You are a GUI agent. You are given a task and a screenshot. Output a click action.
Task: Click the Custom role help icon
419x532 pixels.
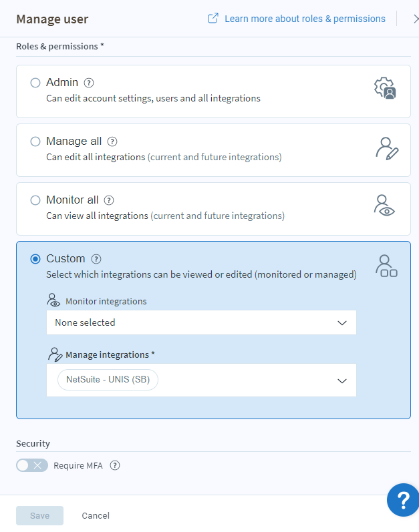point(96,259)
